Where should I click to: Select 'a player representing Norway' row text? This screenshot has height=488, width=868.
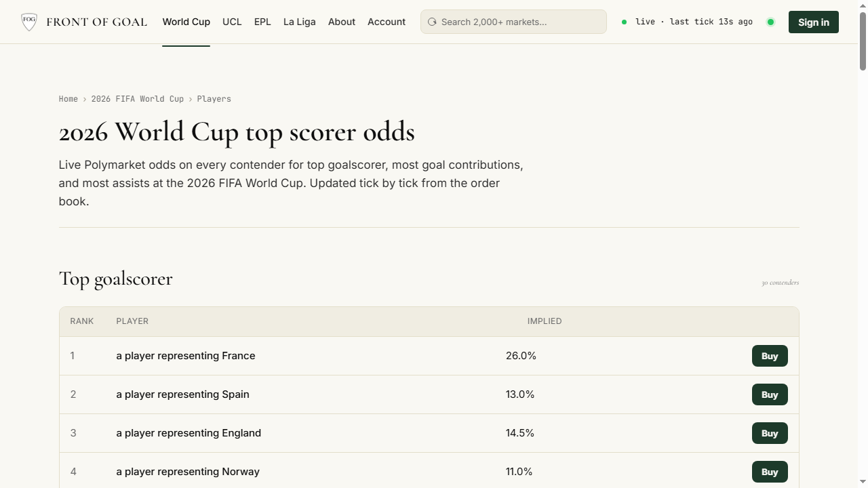188,472
